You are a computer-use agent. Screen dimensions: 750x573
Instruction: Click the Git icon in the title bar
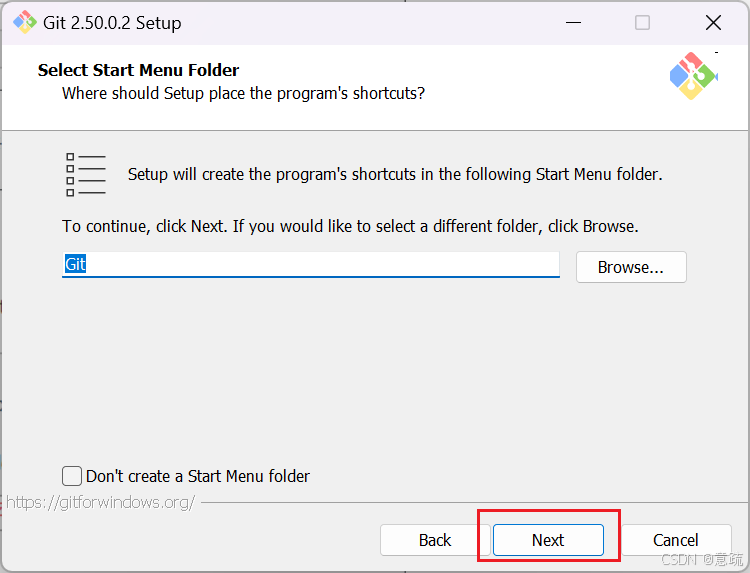pyautogui.click(x=24, y=22)
